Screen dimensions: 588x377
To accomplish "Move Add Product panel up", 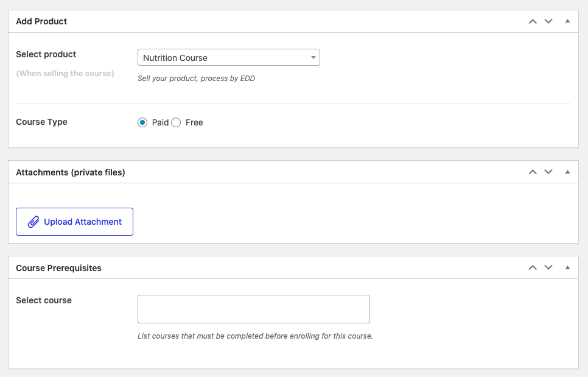I will [533, 21].
